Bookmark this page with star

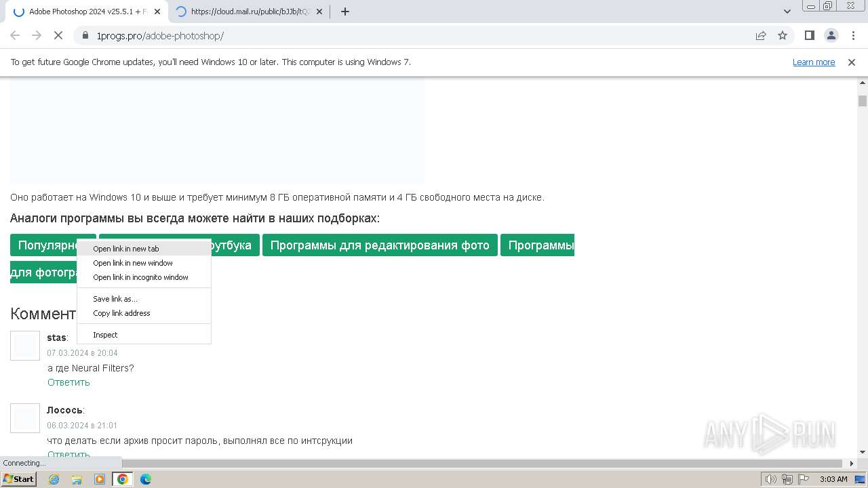pyautogui.click(x=783, y=35)
